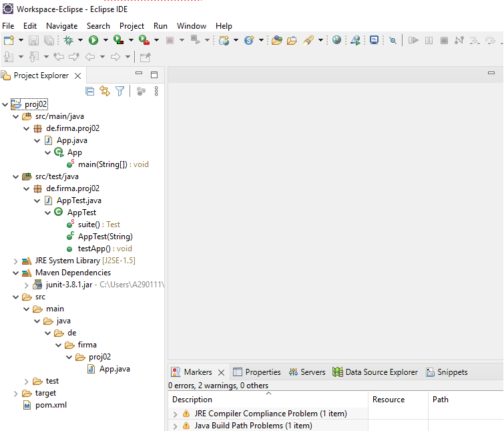Open Project Explorer filter funnel icon
The image size is (504, 431).
click(x=120, y=92)
